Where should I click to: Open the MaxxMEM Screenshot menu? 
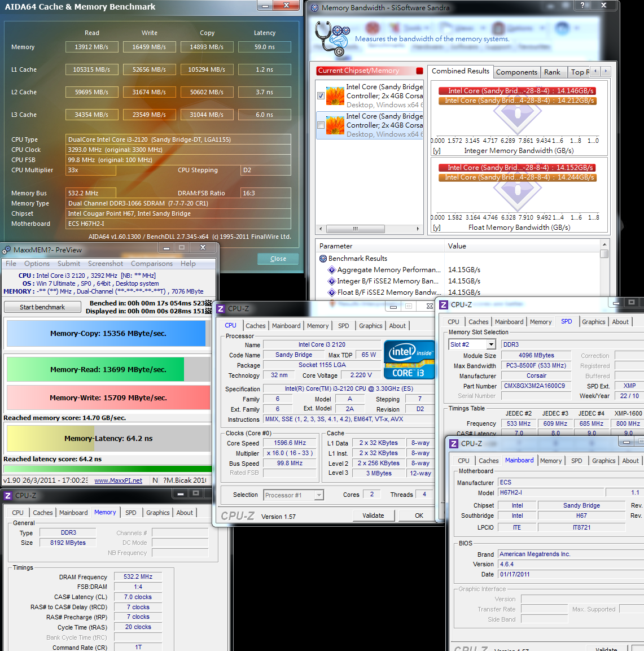(106, 264)
